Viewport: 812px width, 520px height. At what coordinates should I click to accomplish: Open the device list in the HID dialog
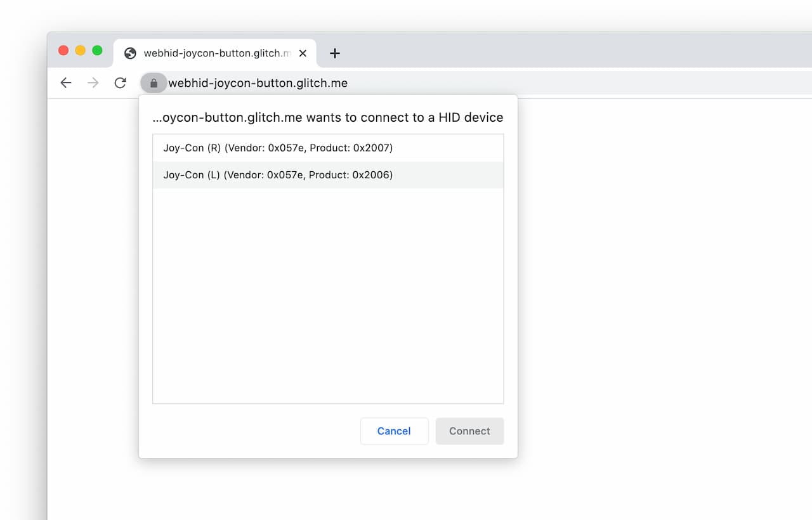[328, 266]
